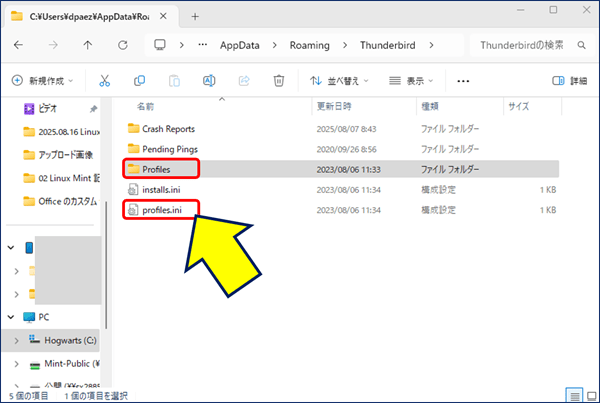Click the Profiles row date 2023/08/06 11:33
The width and height of the screenshot is (600, 403).
pos(348,170)
